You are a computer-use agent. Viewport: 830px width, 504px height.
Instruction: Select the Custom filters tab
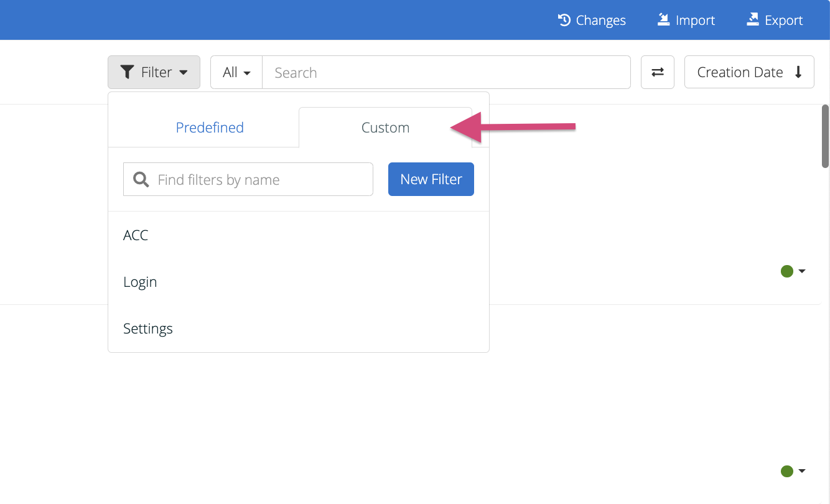point(385,128)
